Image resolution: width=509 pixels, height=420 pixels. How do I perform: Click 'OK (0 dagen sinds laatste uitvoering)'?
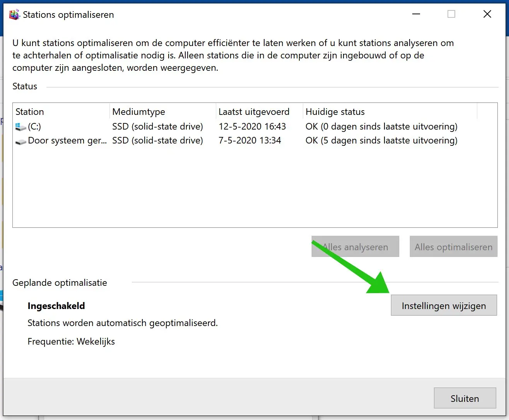click(381, 126)
